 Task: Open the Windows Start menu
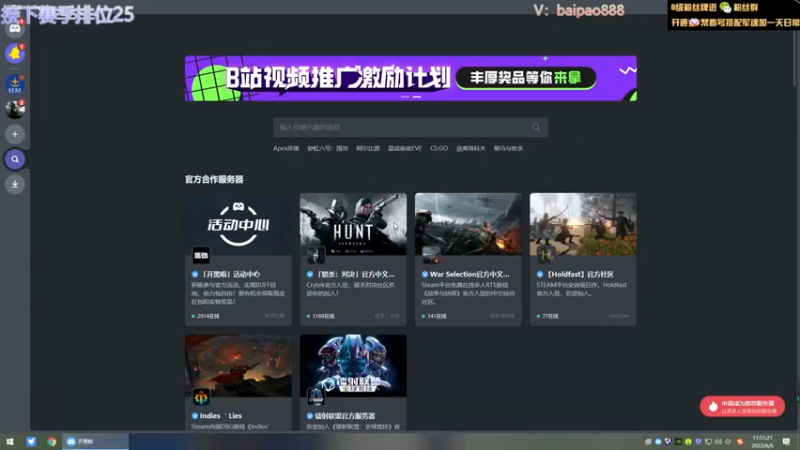coord(10,441)
